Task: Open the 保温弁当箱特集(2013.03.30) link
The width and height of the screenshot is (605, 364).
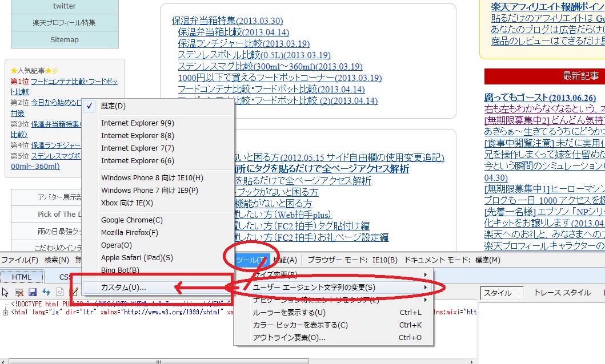Action: (x=227, y=21)
